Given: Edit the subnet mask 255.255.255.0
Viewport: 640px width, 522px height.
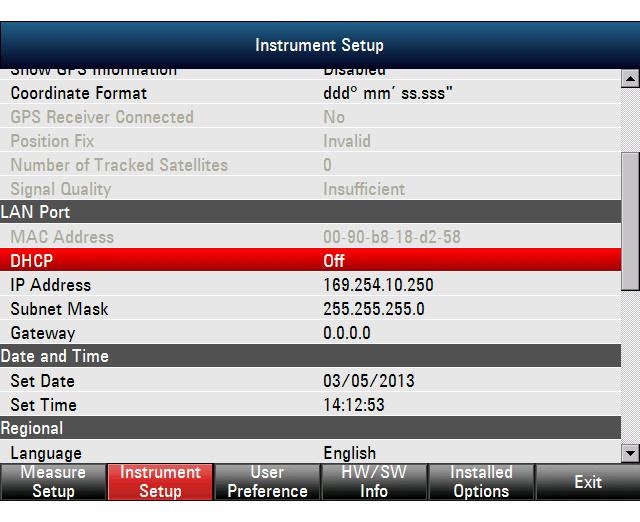Looking at the screenshot, I should tap(374, 309).
